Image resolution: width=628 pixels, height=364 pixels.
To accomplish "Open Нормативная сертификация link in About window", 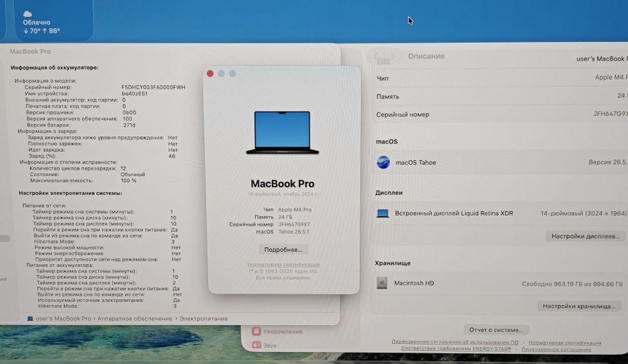I will coord(284,264).
